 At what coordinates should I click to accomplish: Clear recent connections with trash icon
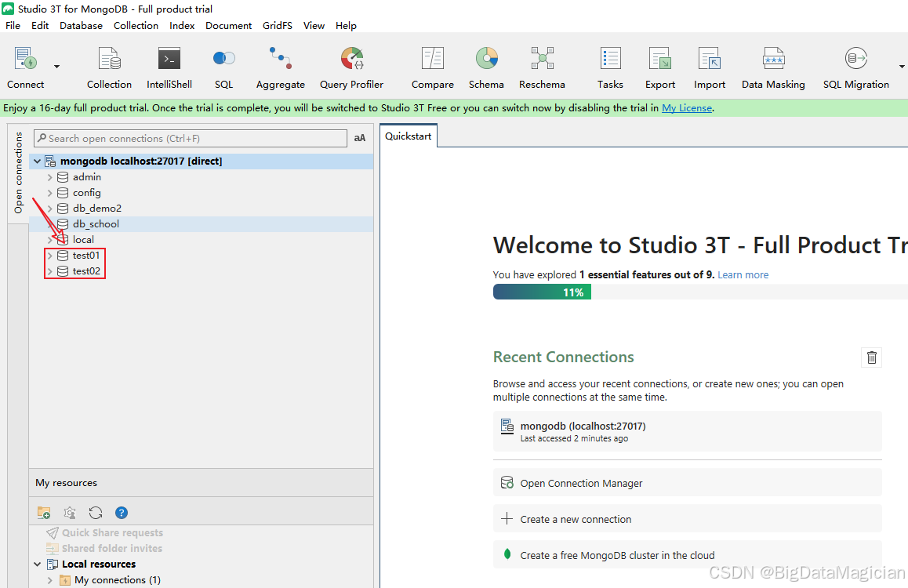(x=871, y=358)
